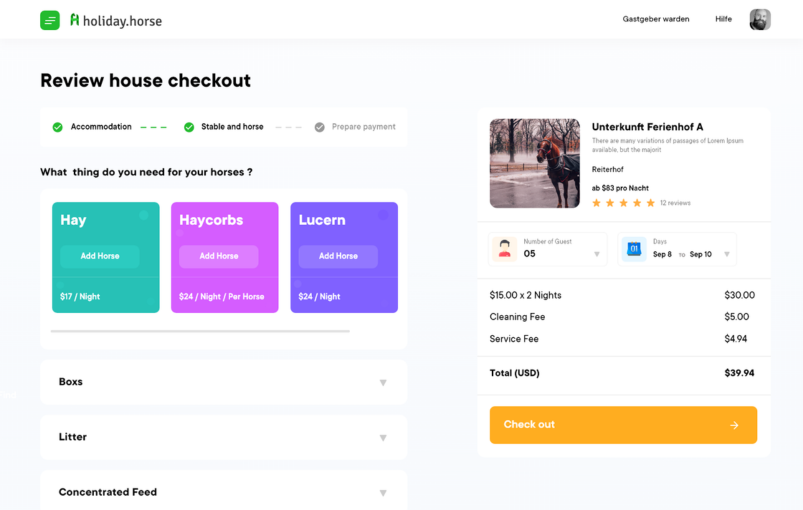Select the Accommodation step checkmark
This screenshot has width=803, height=510.
pyautogui.click(x=58, y=127)
